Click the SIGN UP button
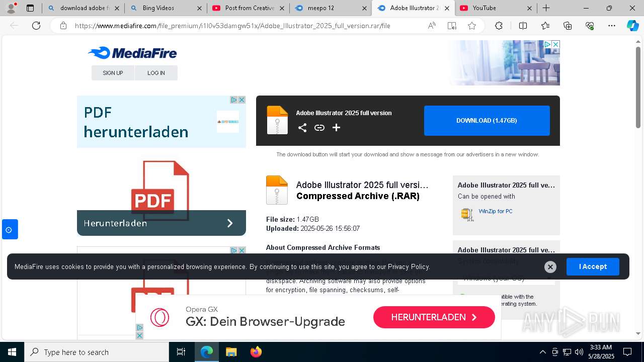The height and width of the screenshot is (362, 644). pyautogui.click(x=113, y=73)
